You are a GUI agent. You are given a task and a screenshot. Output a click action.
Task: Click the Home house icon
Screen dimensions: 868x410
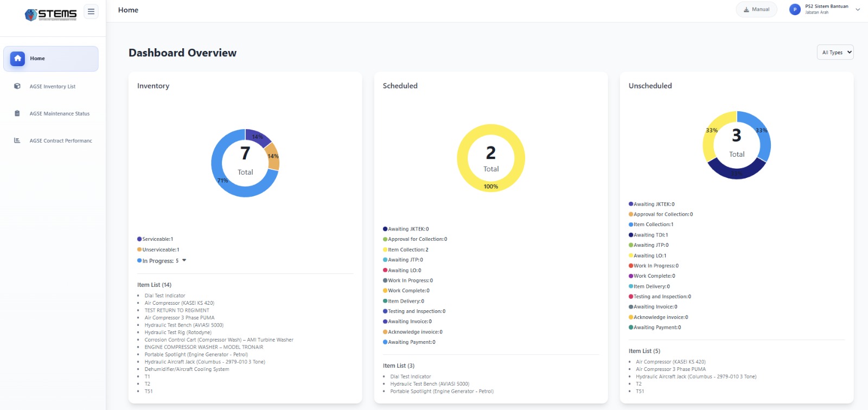click(17, 59)
